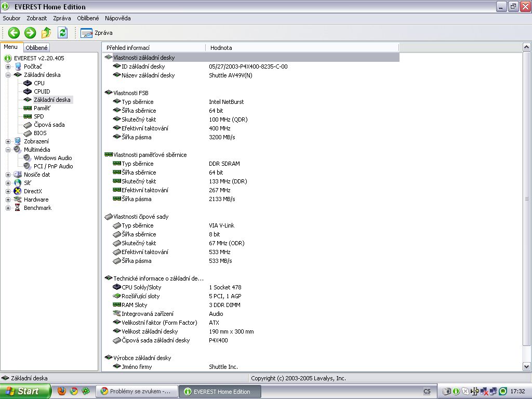Select the RAM Sloty row
This screenshot has height=399, width=532.
(x=251, y=305)
